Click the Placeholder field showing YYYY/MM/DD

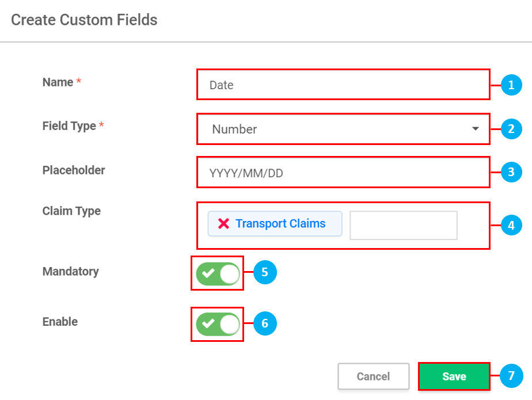[343, 172]
